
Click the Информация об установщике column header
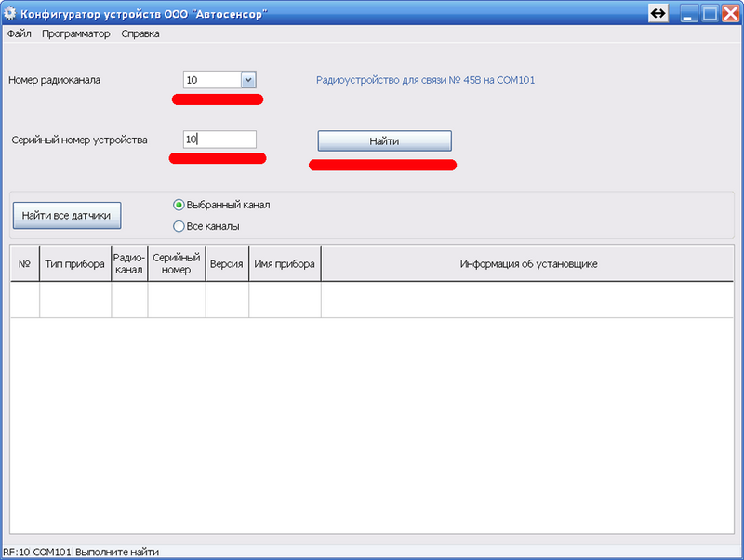point(528,263)
